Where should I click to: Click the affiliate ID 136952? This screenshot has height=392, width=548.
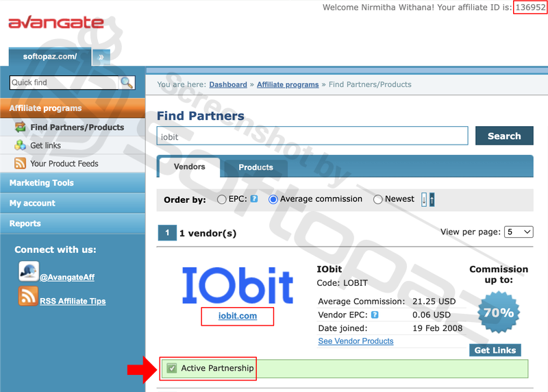pos(530,8)
